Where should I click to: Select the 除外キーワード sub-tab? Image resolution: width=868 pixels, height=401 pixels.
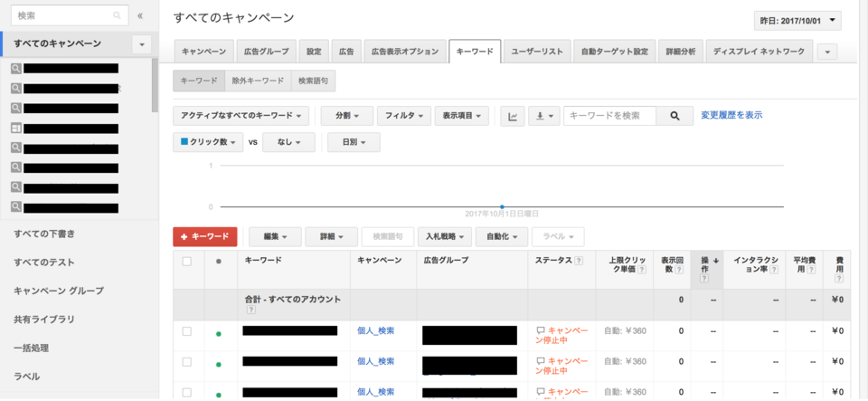tap(258, 81)
